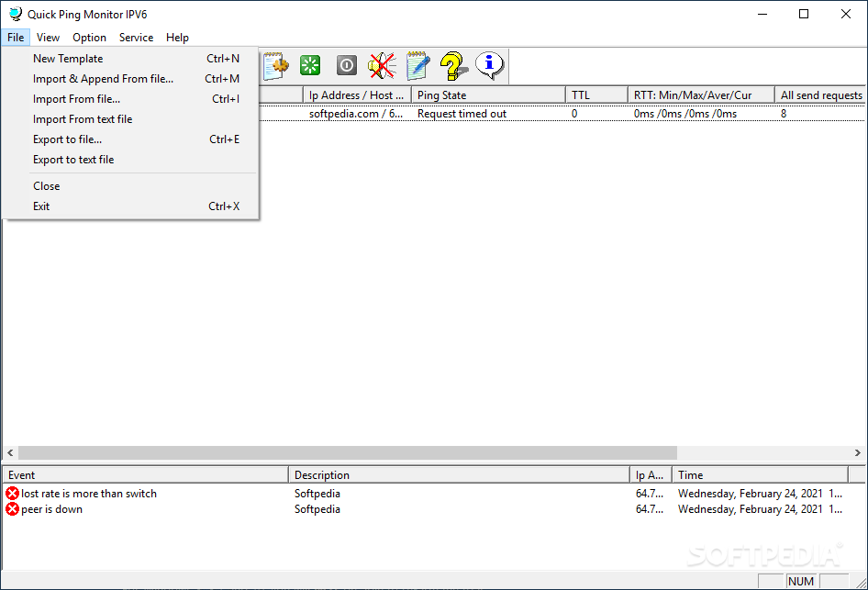This screenshot has height=590, width=868.
Task: Click Softpedia description of lost rate event
Action: tap(317, 493)
